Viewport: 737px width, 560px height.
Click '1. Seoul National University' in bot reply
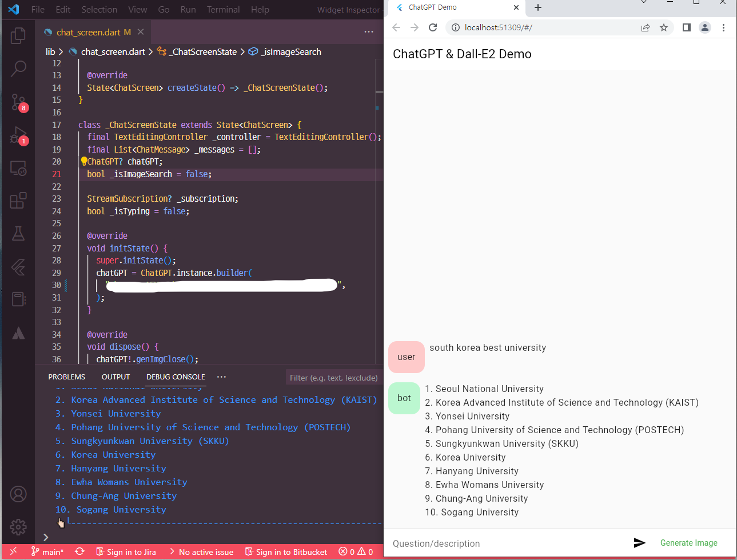pos(484,389)
